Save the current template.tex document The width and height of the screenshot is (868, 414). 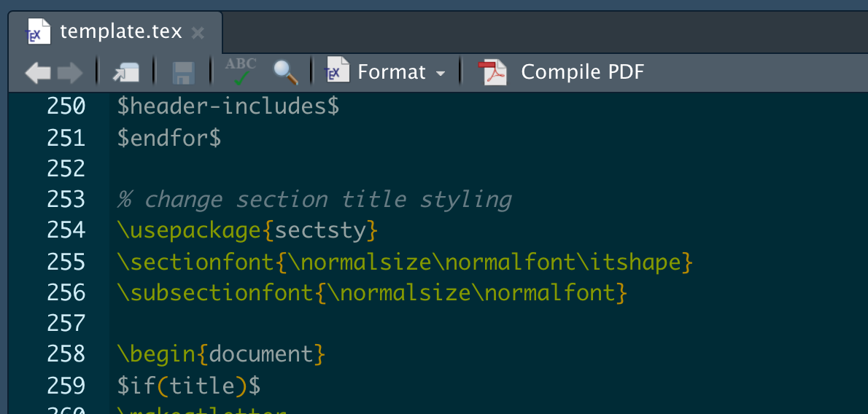pyautogui.click(x=183, y=72)
